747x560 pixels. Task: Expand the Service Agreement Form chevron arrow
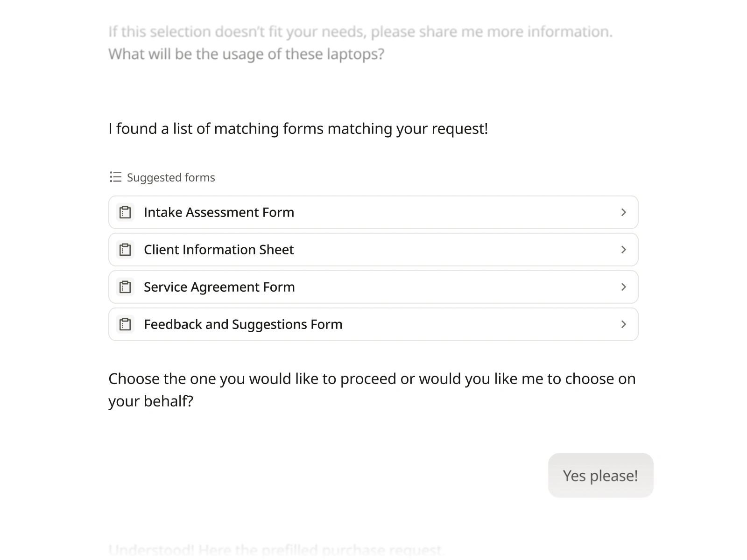coord(623,287)
